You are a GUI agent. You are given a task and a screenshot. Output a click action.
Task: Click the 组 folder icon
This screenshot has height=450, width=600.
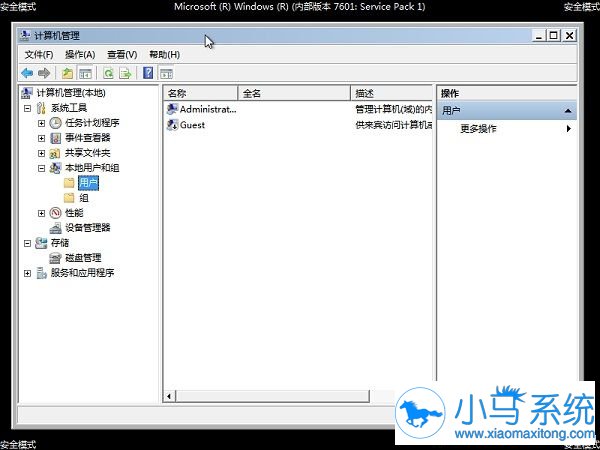click(69, 198)
